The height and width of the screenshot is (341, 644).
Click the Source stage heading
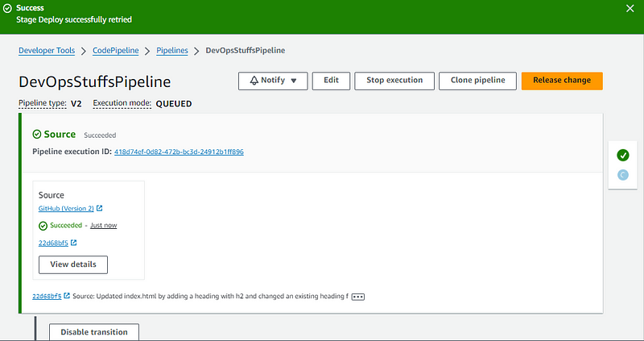tap(60, 134)
